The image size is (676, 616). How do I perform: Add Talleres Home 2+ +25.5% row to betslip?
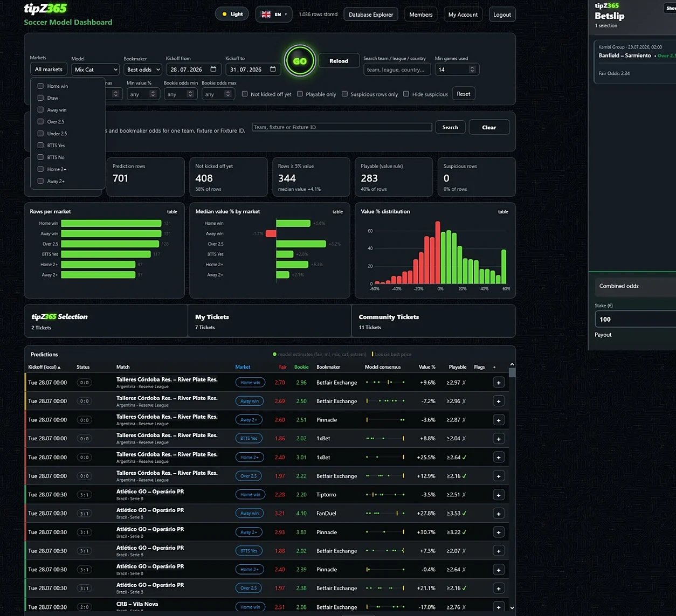(x=499, y=458)
